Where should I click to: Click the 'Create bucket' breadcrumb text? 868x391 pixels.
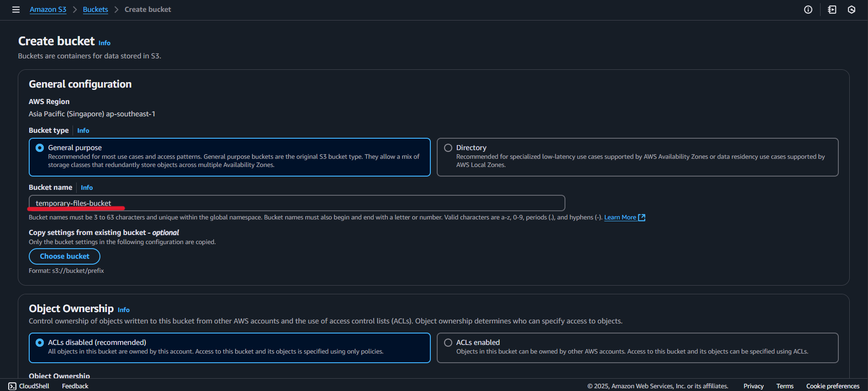(148, 10)
